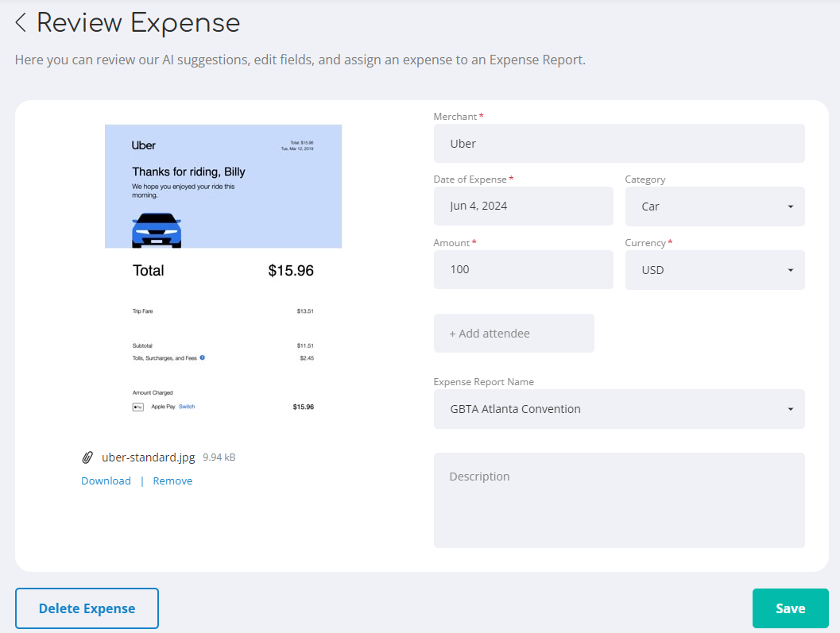Open the GBTA Atlanta Convention report selector
Screen dimensions: 840x633
click(x=619, y=409)
